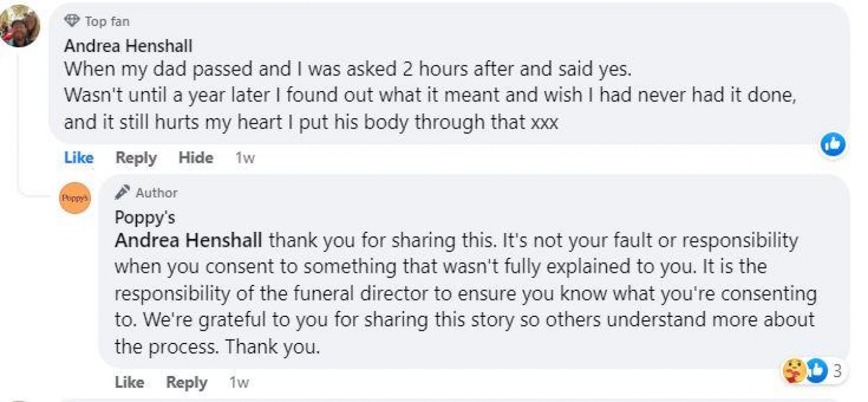Reply to the Poppy's comment
The width and height of the screenshot is (868, 402).
(x=186, y=382)
